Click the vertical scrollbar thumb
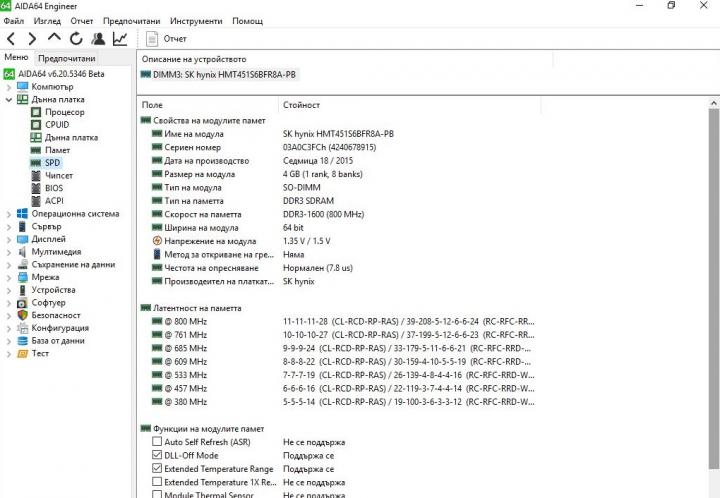Image resolution: width=720 pixels, height=498 pixels. click(x=714, y=289)
